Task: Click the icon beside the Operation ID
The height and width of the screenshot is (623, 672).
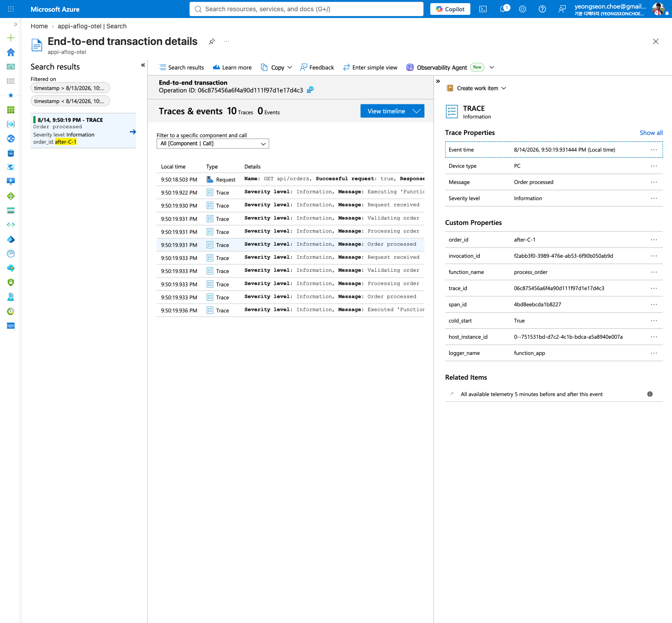Action: (310, 90)
